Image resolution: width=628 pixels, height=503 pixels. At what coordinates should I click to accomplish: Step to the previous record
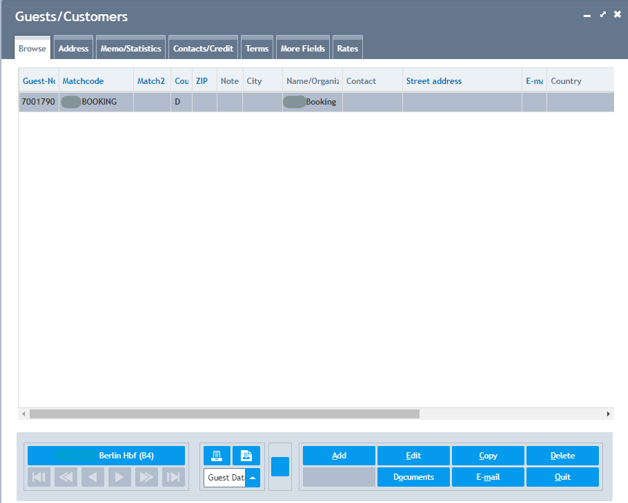tap(93, 478)
